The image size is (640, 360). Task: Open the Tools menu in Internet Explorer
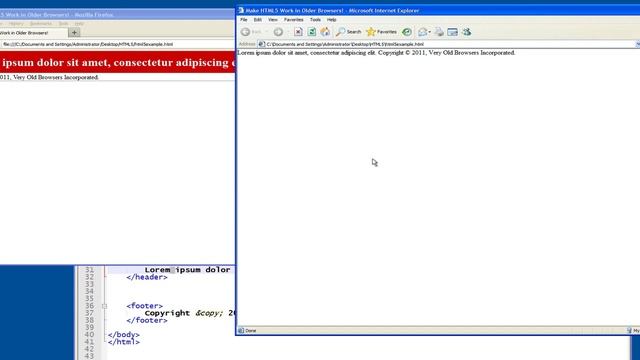click(315, 20)
